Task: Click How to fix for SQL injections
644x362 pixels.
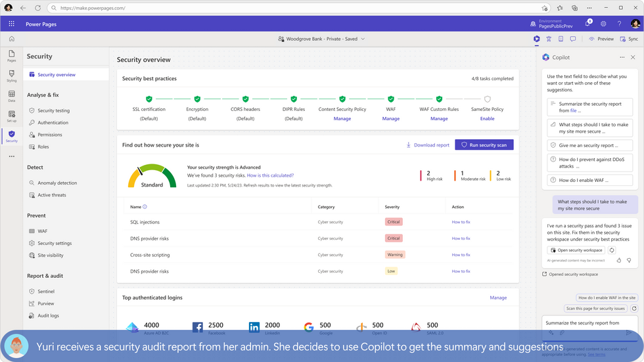Action: coord(461,222)
